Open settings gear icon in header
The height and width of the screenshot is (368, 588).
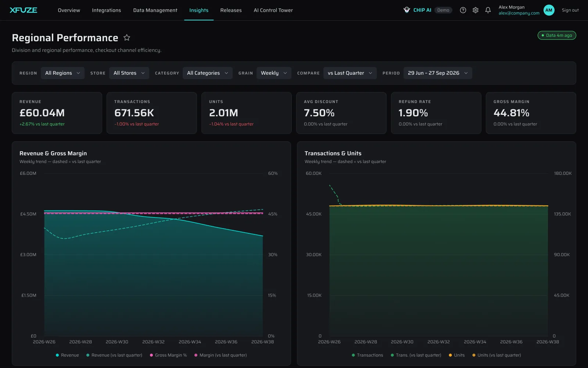tap(476, 10)
